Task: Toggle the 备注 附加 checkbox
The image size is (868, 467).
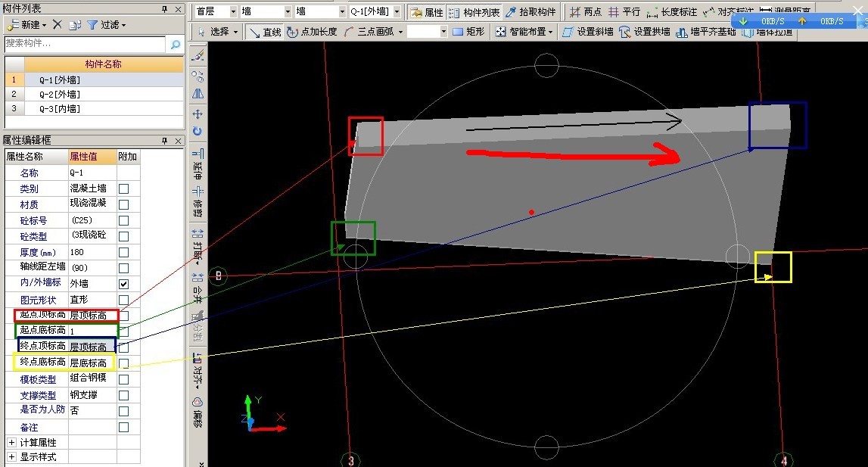Action: 124,427
